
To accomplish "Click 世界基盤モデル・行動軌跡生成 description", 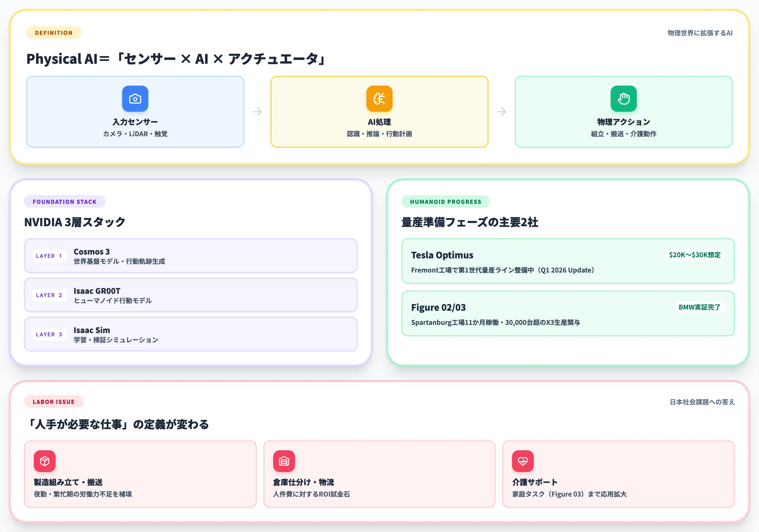I will pos(119,261).
